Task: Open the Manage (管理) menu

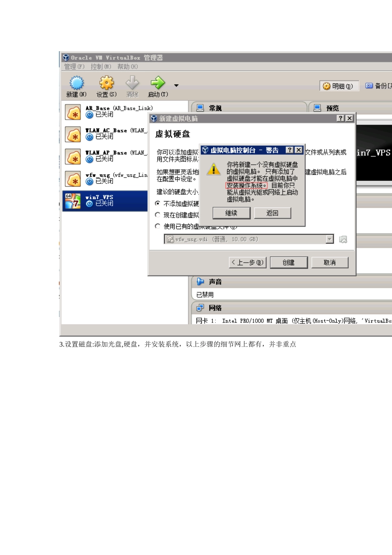Action: pos(74,66)
